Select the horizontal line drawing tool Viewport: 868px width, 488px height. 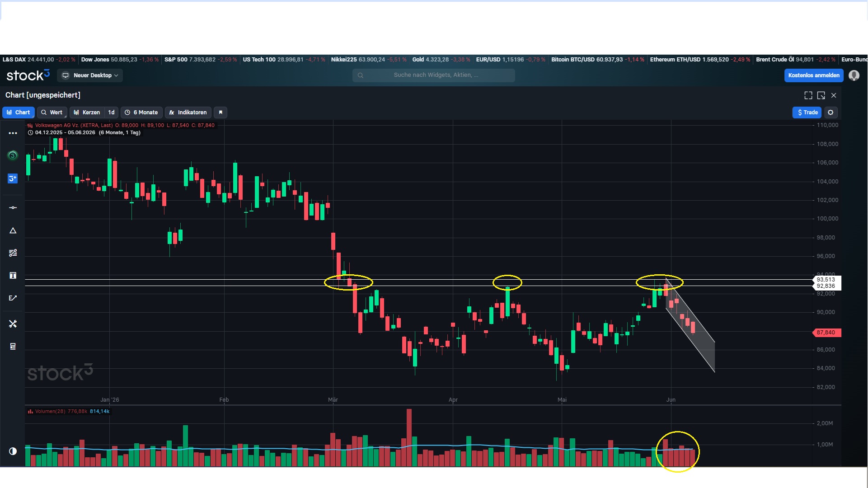coord(13,208)
